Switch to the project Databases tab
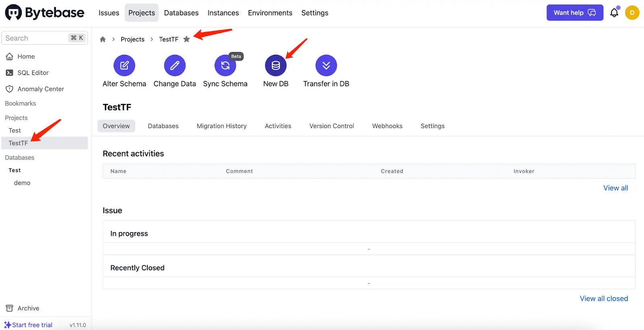Viewport: 644px width, 330px height. (x=163, y=126)
